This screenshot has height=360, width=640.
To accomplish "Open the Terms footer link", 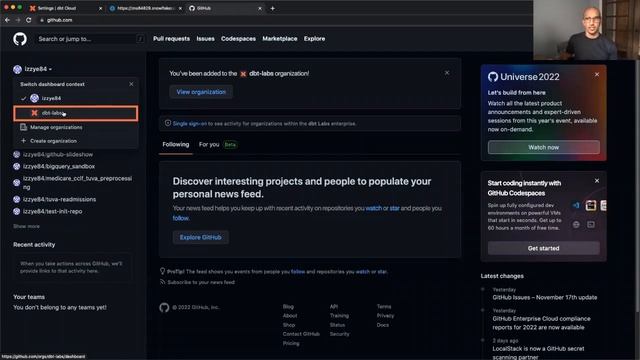I will [384, 307].
